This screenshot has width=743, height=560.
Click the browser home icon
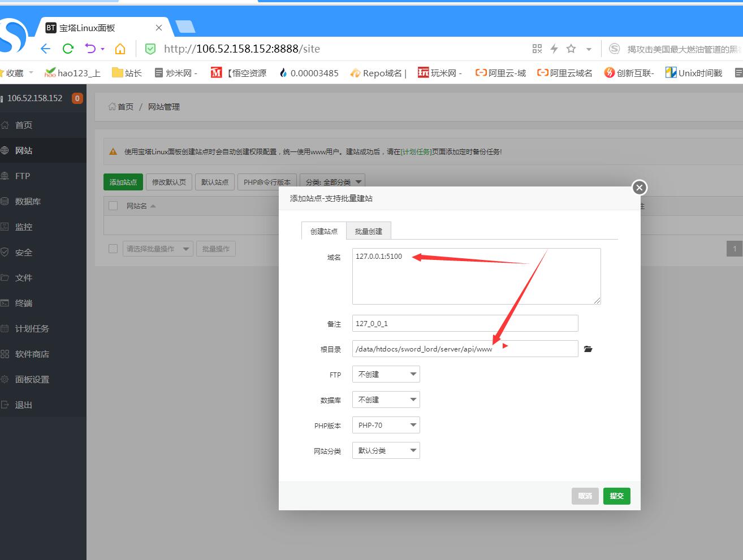(120, 49)
